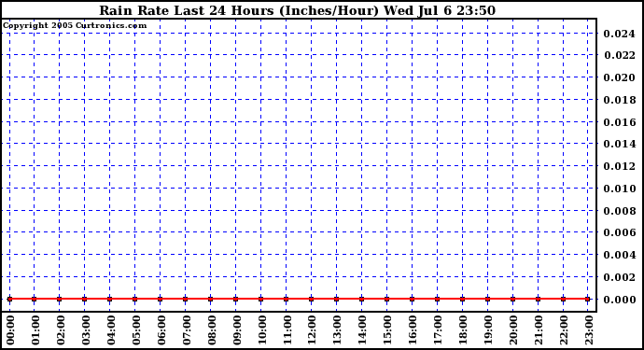The width and height of the screenshot is (644, 350).
Task: Click the 15:00 time axis label
Action: click(387, 329)
